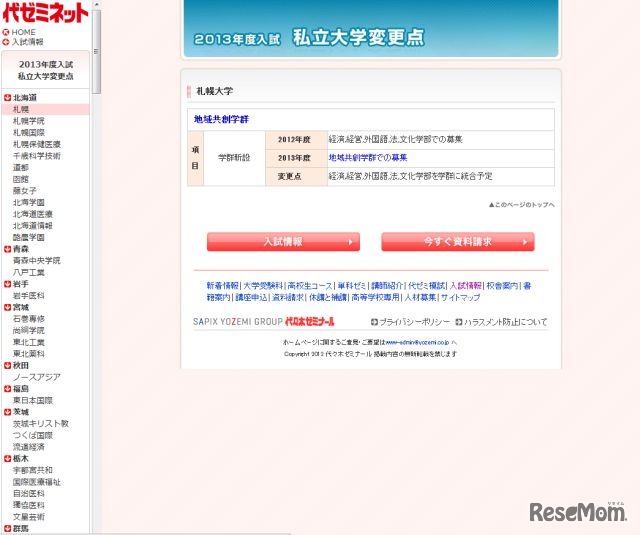
Task: Click the red arrow icon beside 北海道
Action: (7, 98)
